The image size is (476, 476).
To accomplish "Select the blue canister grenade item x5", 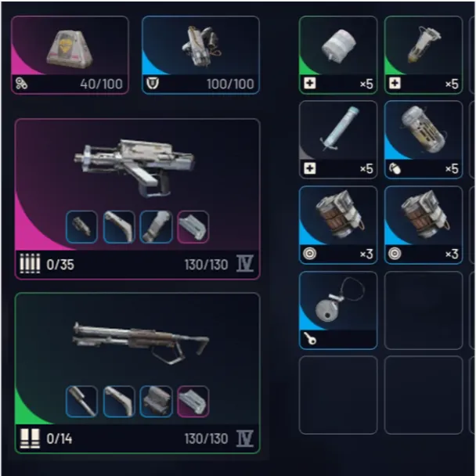I will click(x=424, y=139).
